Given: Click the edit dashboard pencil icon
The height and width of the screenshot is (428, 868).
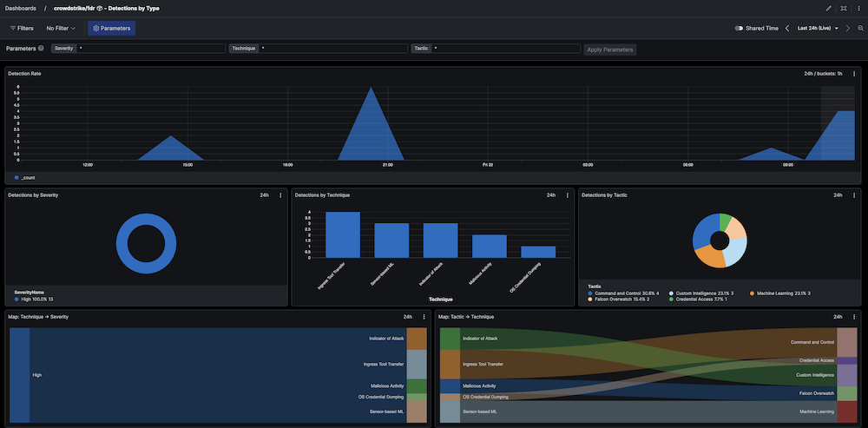Looking at the screenshot, I should click(x=828, y=8).
